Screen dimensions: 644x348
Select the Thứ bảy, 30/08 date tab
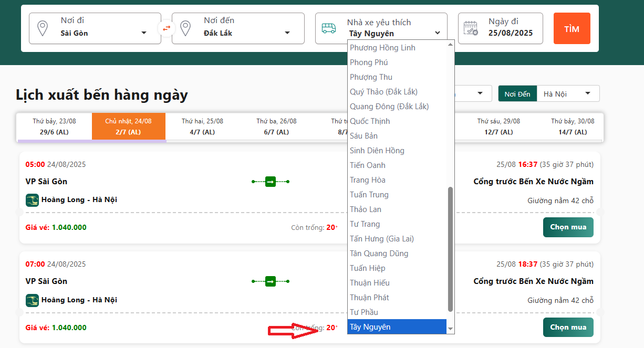tap(573, 126)
